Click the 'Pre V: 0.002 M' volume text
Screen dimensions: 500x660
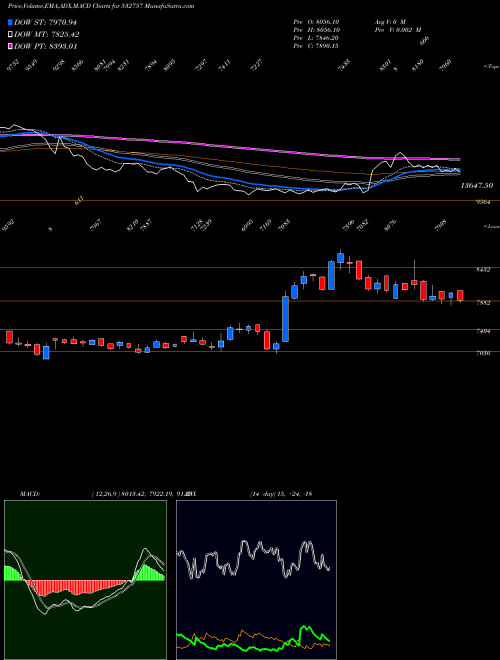tap(397, 30)
